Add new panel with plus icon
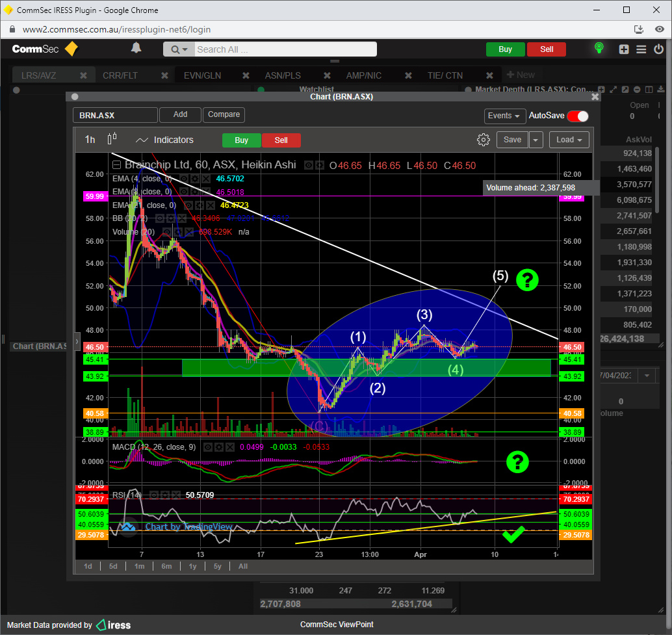The width and height of the screenshot is (672, 635). point(624,49)
